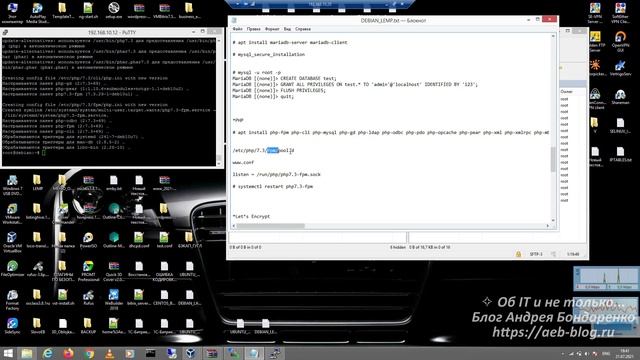Select the VMware Workstation shortcut
This screenshot has width=640, height=360.
pyautogui.click(x=12, y=213)
